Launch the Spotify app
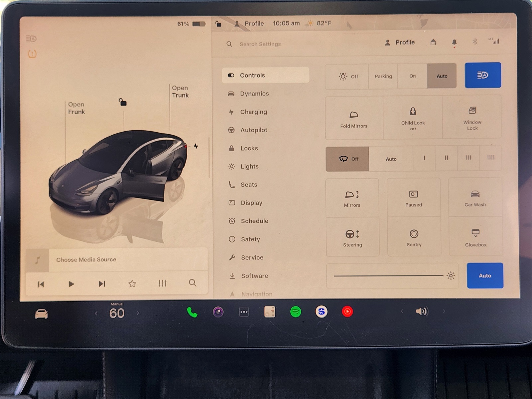 pos(296,312)
